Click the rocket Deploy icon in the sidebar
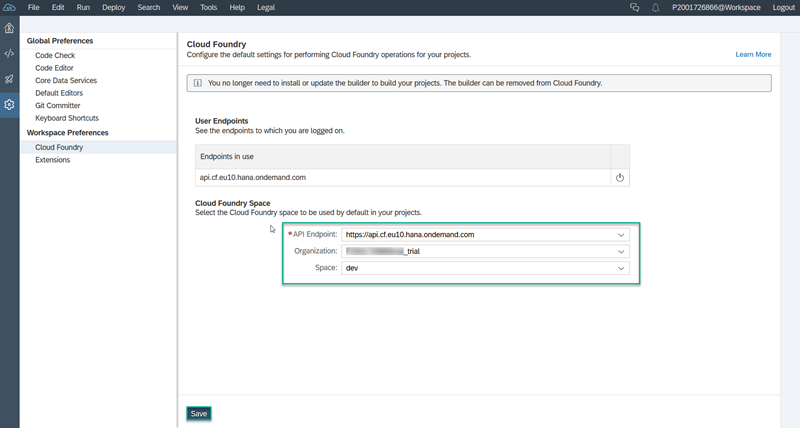The width and height of the screenshot is (800, 428). pos(9,79)
